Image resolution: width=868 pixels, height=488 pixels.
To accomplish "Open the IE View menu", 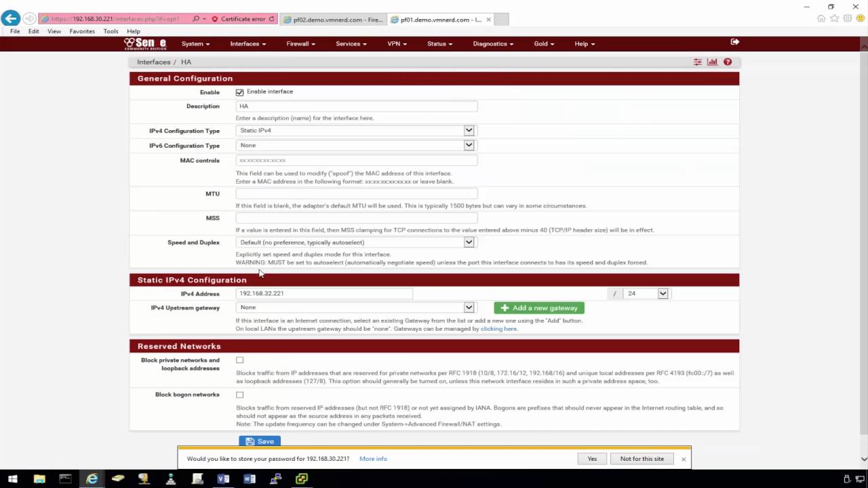I will (54, 31).
